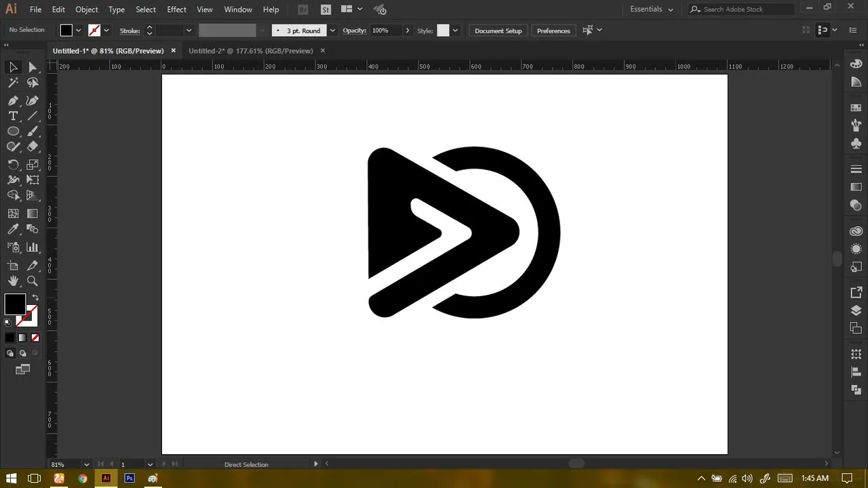This screenshot has height=488, width=868.
Task: Open the Essentials workspace switcher
Action: point(652,9)
